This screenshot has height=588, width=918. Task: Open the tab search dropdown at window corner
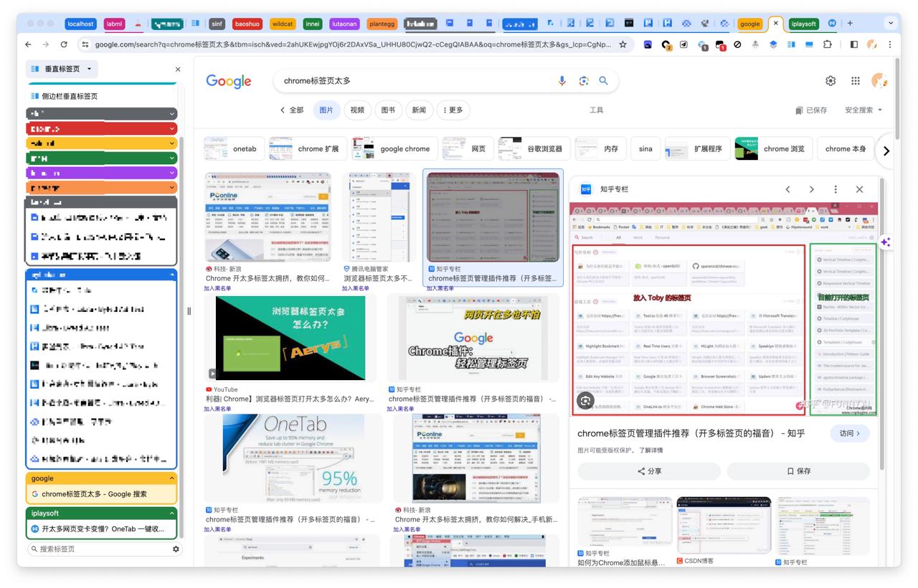tap(891, 24)
